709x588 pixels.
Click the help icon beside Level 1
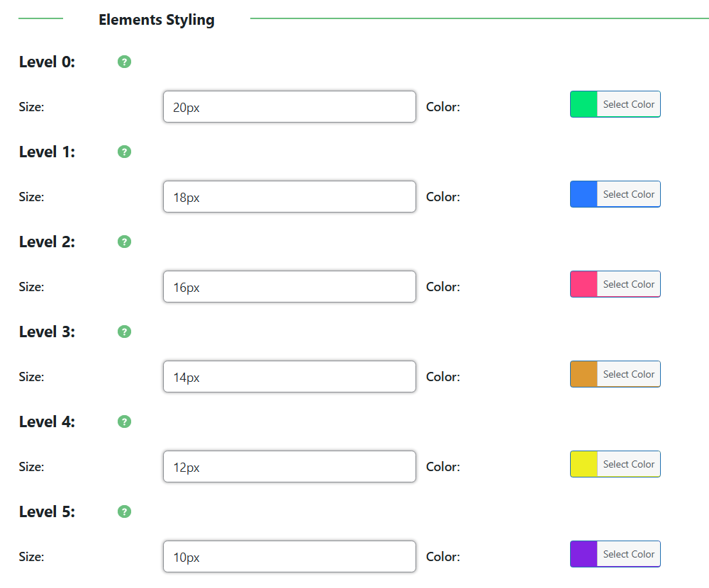124,152
